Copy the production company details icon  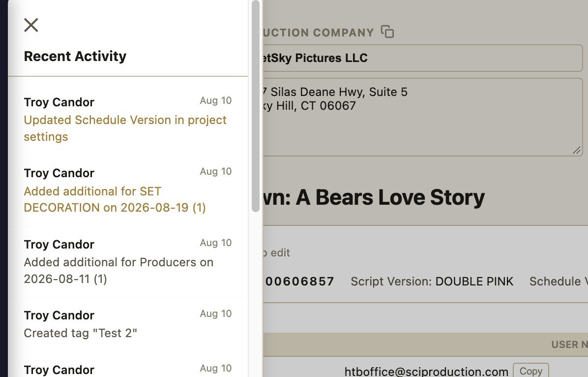[x=387, y=32]
